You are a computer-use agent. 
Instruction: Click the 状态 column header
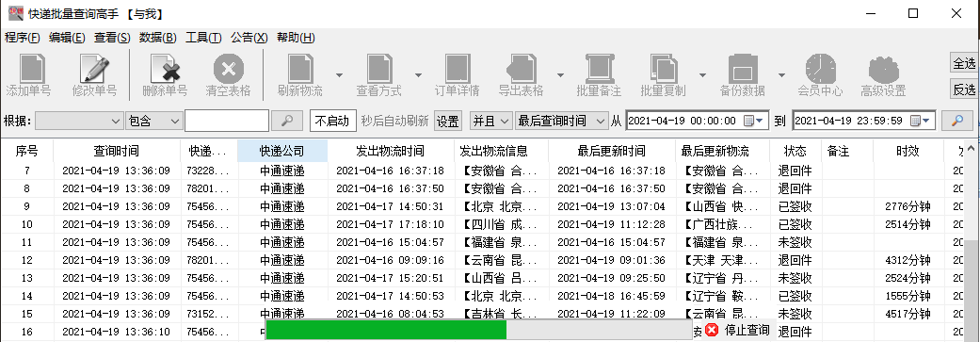[795, 151]
